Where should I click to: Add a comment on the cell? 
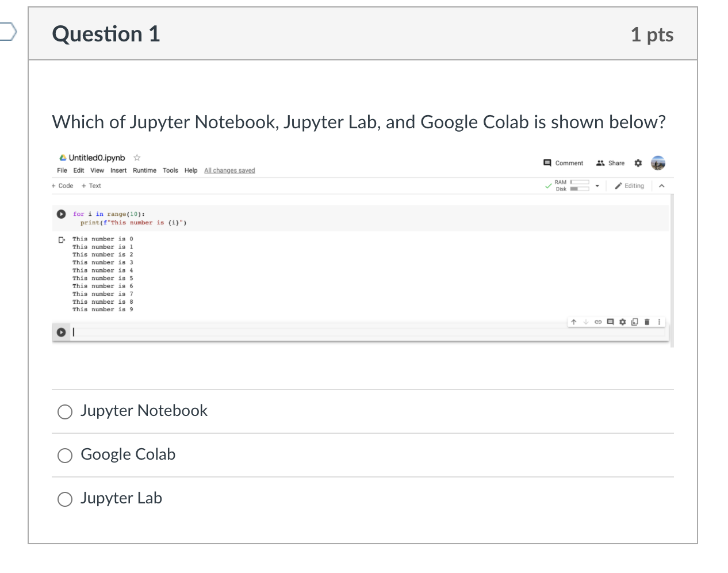[610, 322]
